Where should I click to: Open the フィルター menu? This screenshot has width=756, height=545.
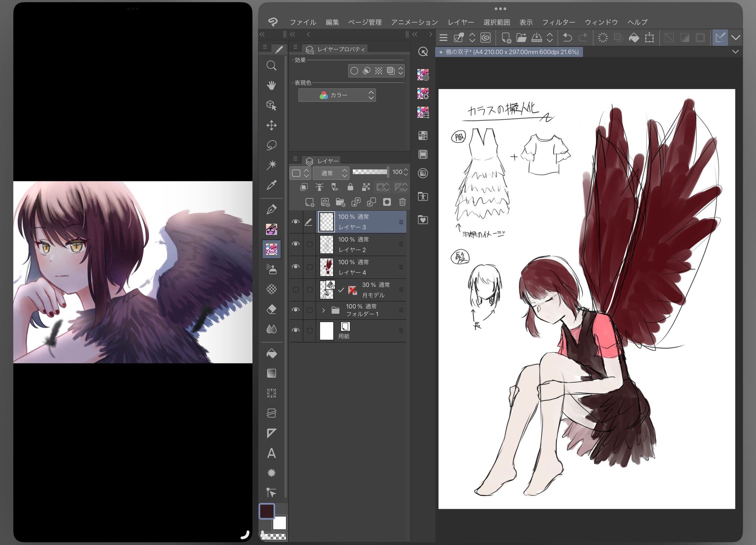click(559, 22)
